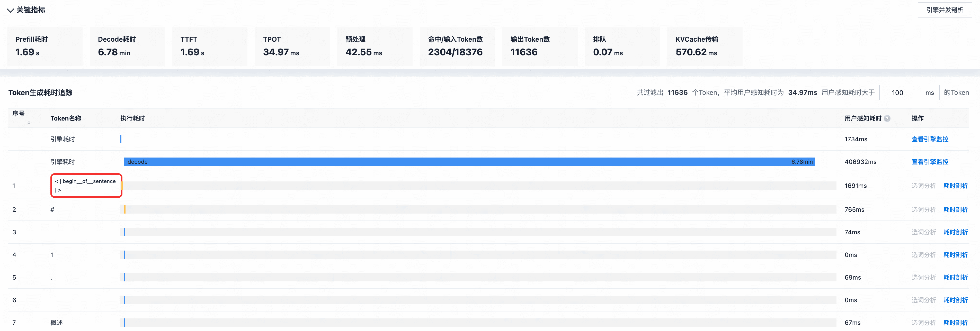Click the 1734ms latency value
Viewport: 980px width, 331px height.
pyautogui.click(x=856, y=139)
